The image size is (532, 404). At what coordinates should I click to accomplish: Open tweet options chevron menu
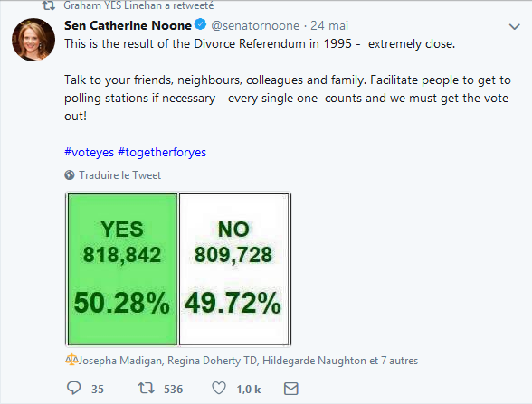514,27
